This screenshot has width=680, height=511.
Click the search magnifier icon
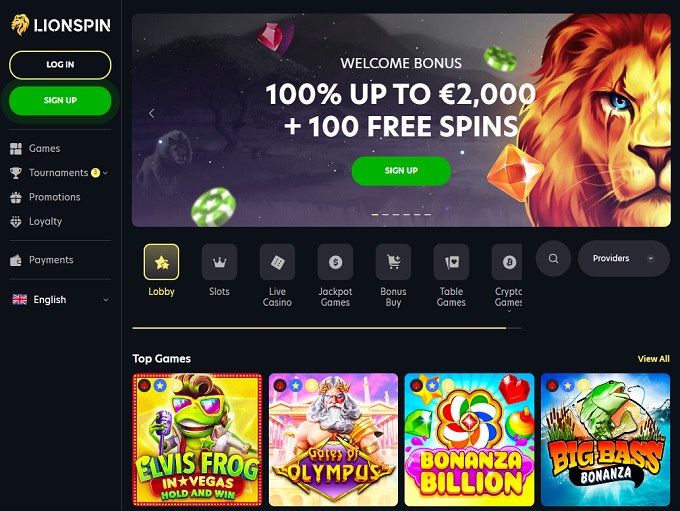[553, 259]
